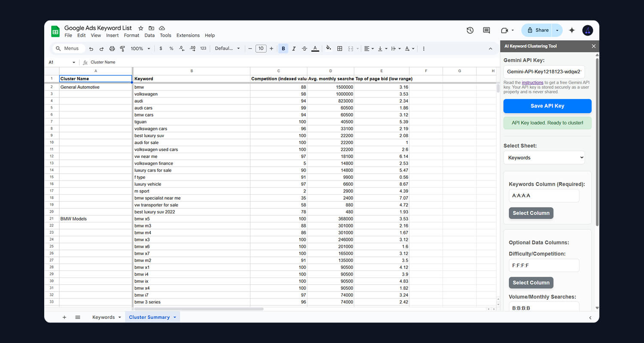Click Decrease decimal places icon
The image size is (644, 343).
[x=182, y=48]
